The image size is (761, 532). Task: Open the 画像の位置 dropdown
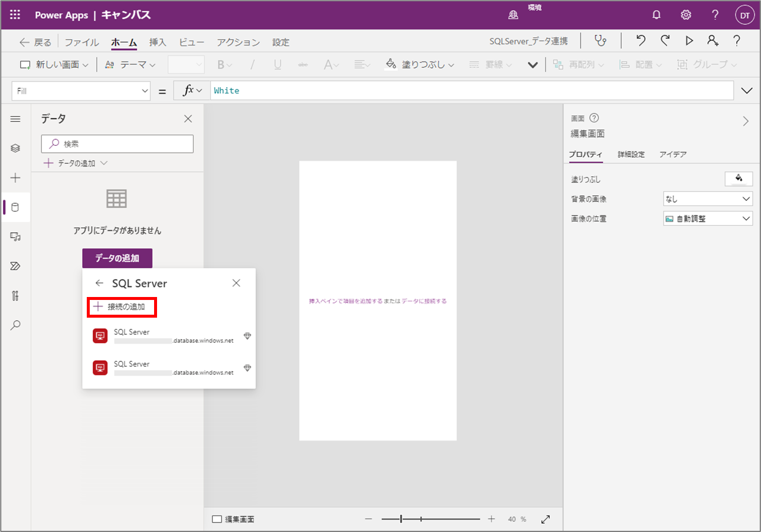(x=708, y=218)
